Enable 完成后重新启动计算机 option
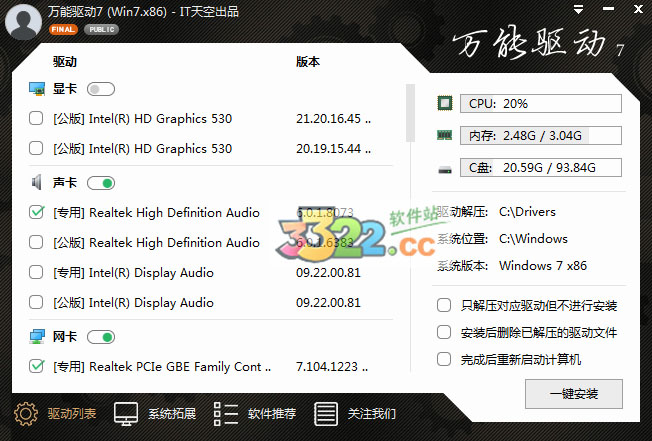652x441 pixels. (x=444, y=359)
